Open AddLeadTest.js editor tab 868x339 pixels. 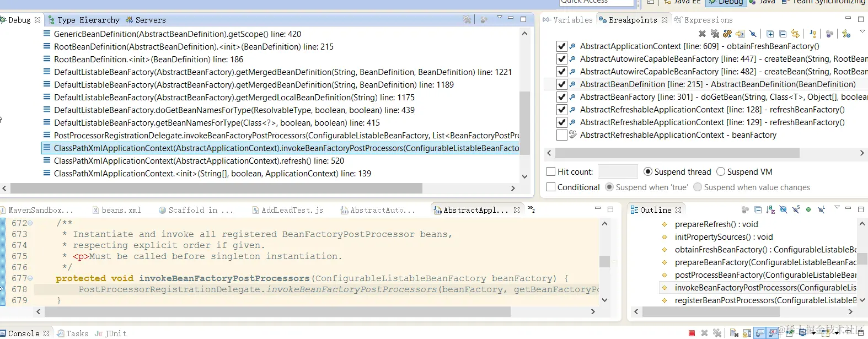288,210
